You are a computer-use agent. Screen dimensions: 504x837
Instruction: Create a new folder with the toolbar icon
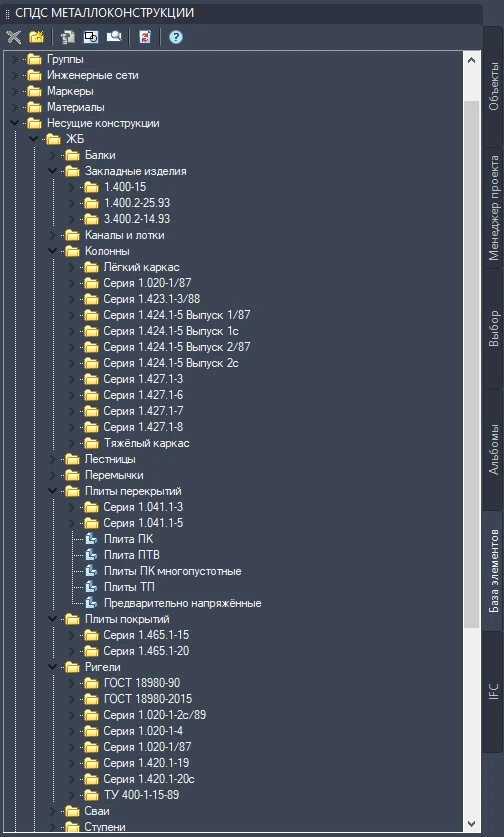36,37
